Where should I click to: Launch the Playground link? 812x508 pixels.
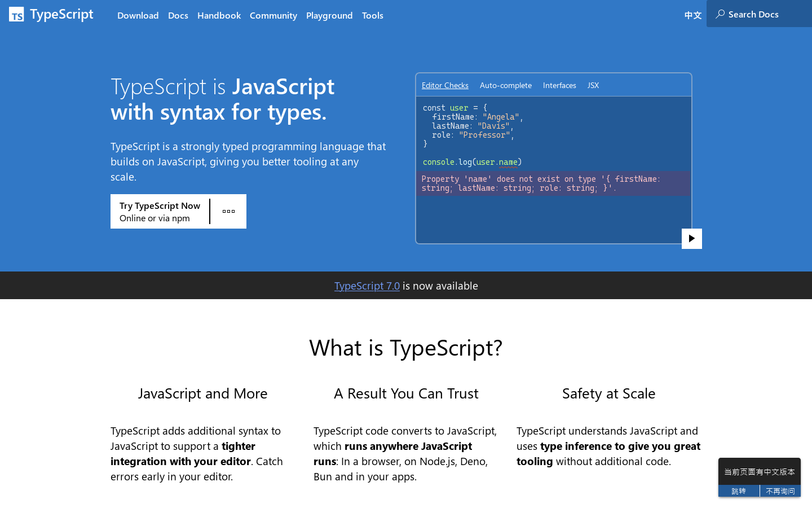coord(329,15)
